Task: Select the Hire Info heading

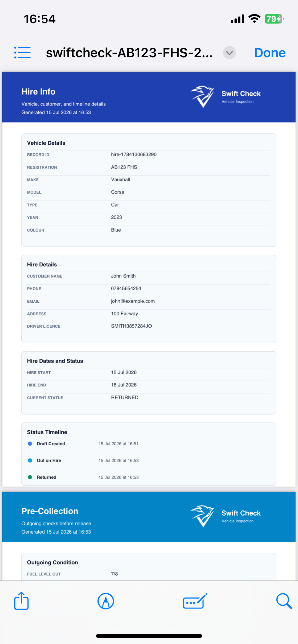Action: pos(38,92)
